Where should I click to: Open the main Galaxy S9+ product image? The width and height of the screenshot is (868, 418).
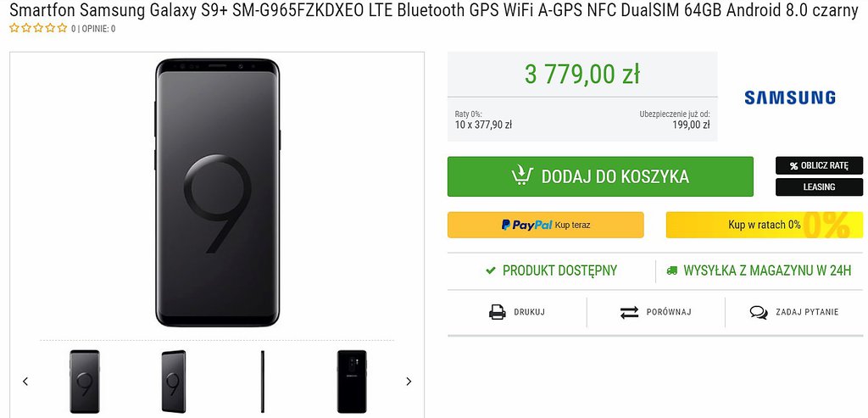click(x=217, y=193)
